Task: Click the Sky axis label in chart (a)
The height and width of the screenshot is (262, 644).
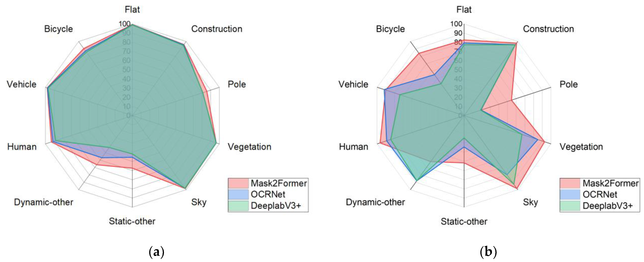Action: (x=199, y=202)
